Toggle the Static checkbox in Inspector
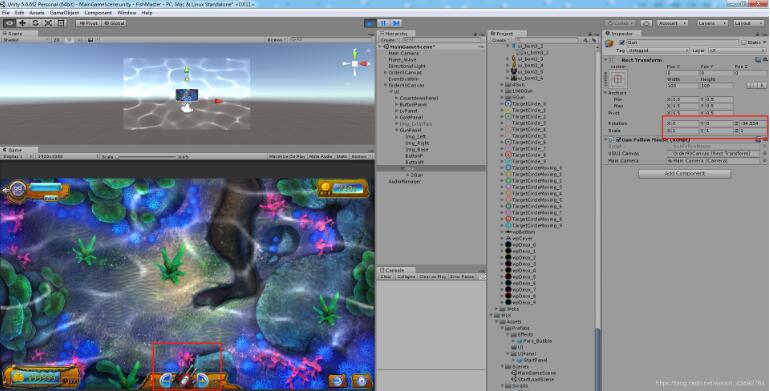This screenshot has height=391, width=770. pyautogui.click(x=743, y=43)
